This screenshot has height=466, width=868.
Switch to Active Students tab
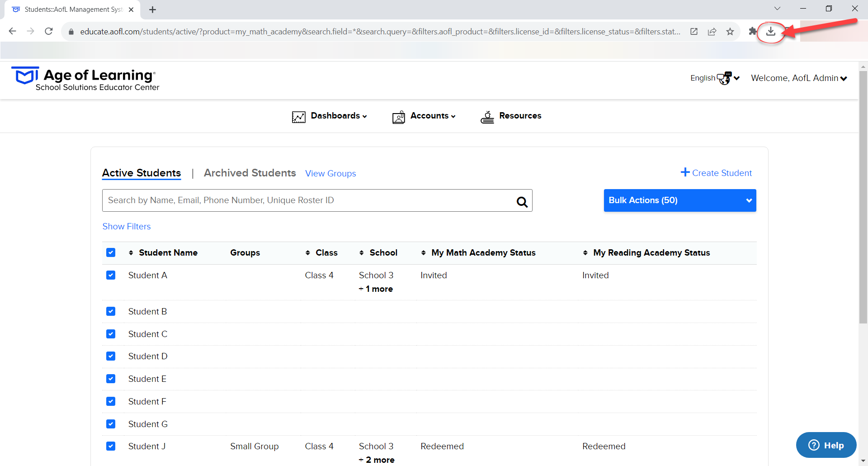142,173
